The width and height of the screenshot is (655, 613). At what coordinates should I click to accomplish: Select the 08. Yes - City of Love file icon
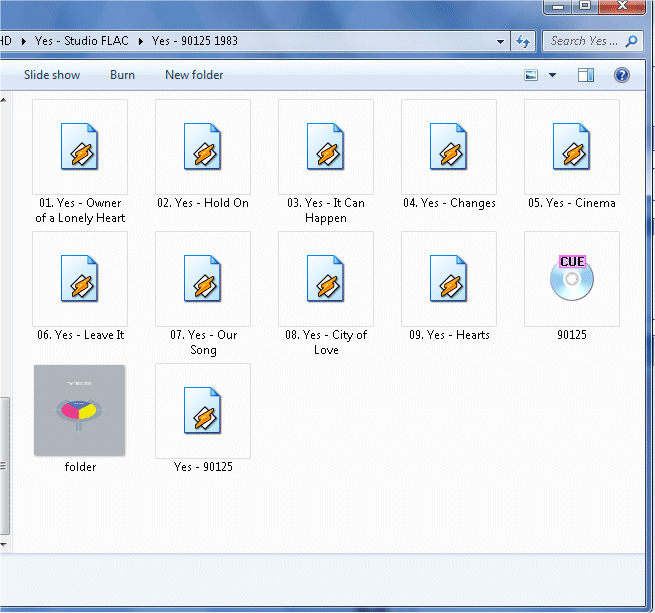click(325, 278)
